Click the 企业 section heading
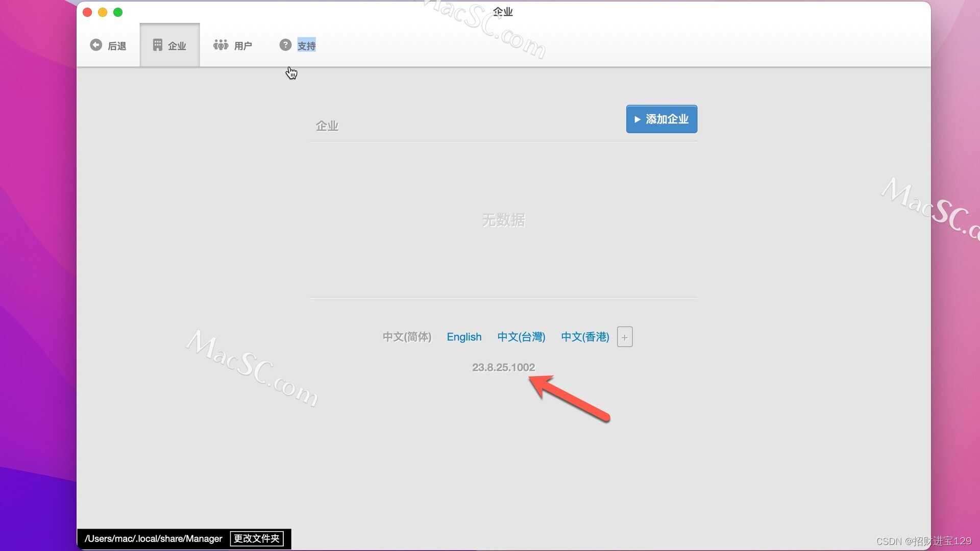 coord(327,126)
